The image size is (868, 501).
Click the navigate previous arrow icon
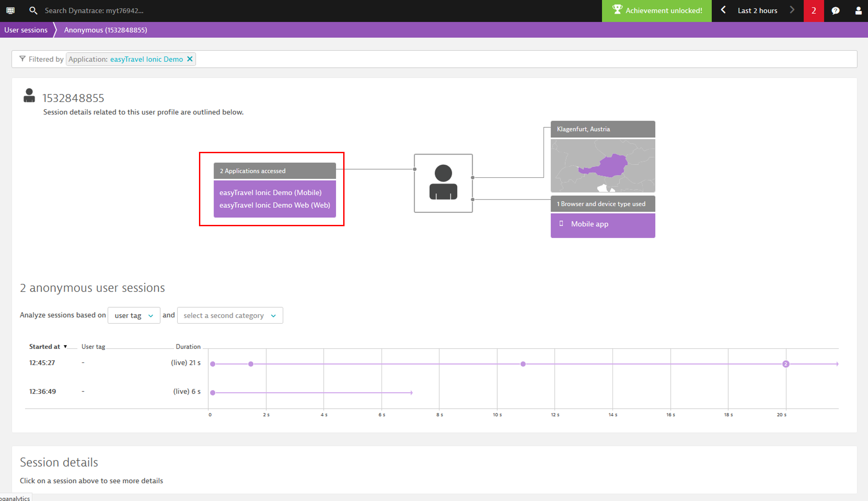(723, 10)
